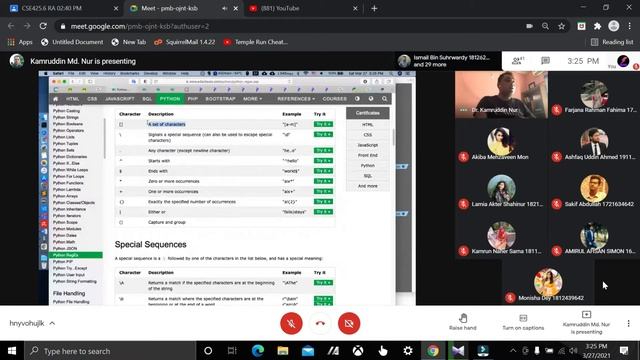The height and width of the screenshot is (360, 640).
Task: Bookmark this page with the star icon
Action: [x=562, y=26]
